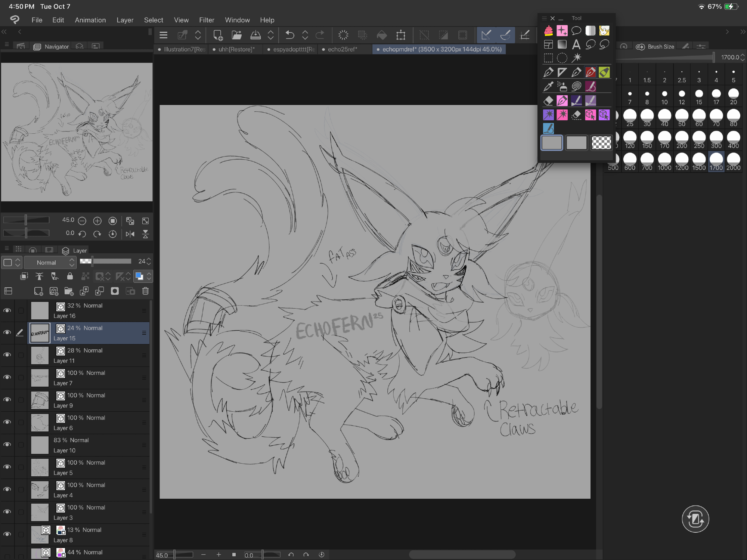747x560 pixels.
Task: Expand the layer color dropdown arrow
Action: (x=149, y=276)
